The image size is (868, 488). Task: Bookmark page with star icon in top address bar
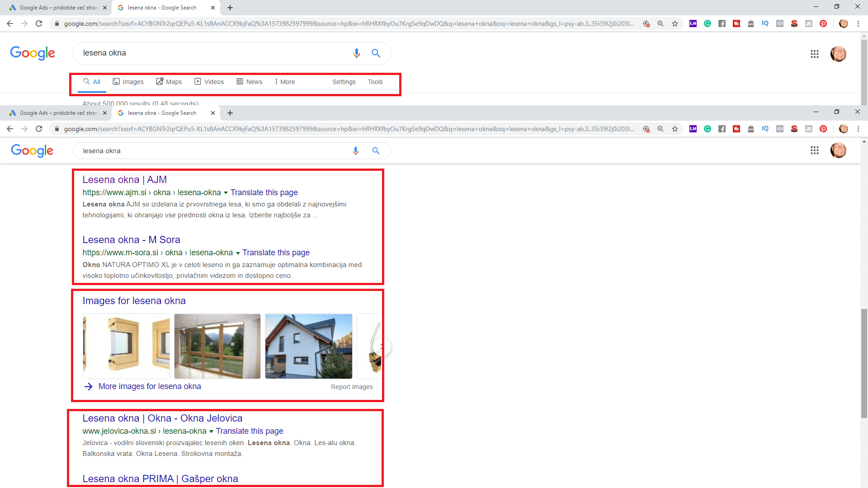(x=675, y=23)
